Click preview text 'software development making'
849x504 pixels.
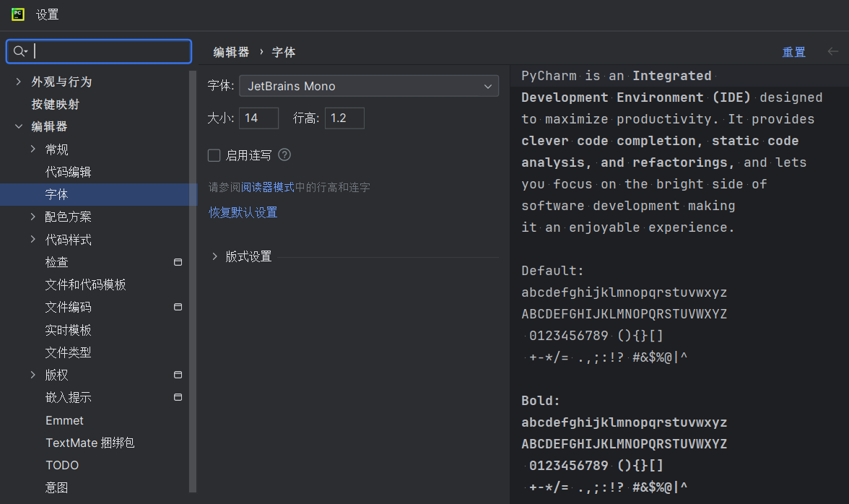tap(628, 206)
